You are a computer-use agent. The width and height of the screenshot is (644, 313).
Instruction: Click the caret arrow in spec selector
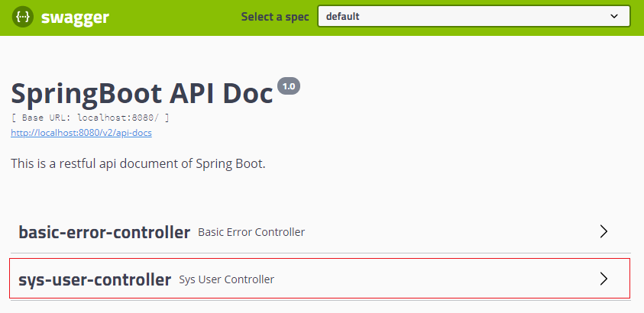[614, 16]
